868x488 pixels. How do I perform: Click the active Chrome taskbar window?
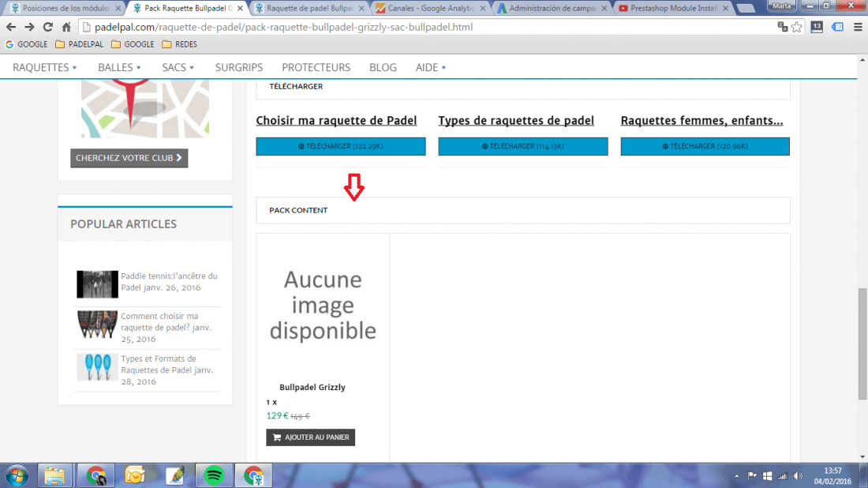click(253, 476)
